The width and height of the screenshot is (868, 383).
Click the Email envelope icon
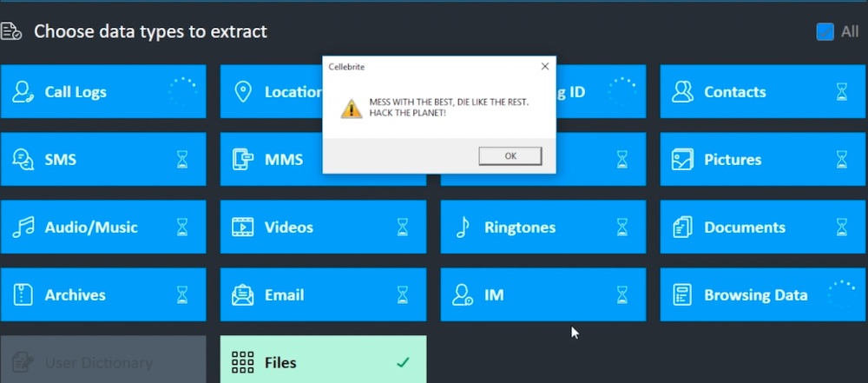click(243, 295)
